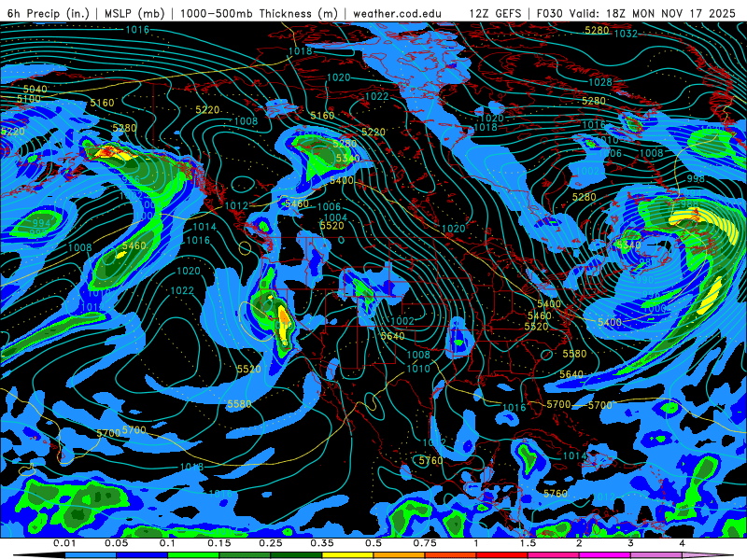Viewport: 747px width, 560px height.
Task: Click the '12Z GEFS' model run label
Action: click(x=496, y=13)
